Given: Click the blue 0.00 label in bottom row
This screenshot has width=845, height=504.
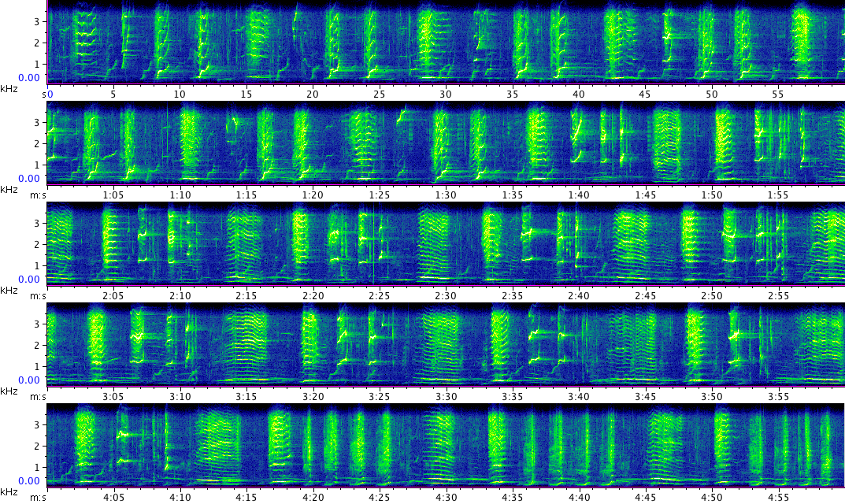Looking at the screenshot, I should [x=28, y=480].
